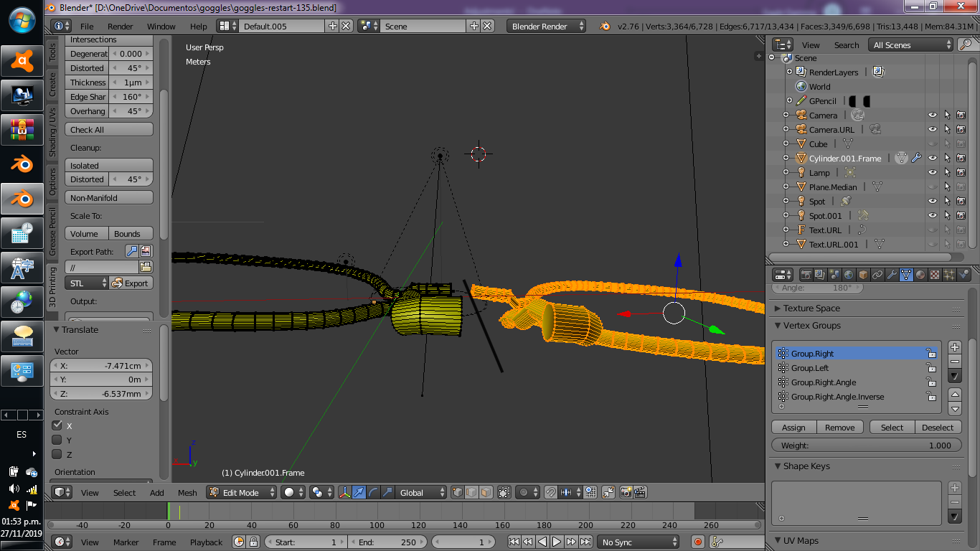Open the Marker menu in timeline
The height and width of the screenshot is (551, 980).
click(x=126, y=542)
